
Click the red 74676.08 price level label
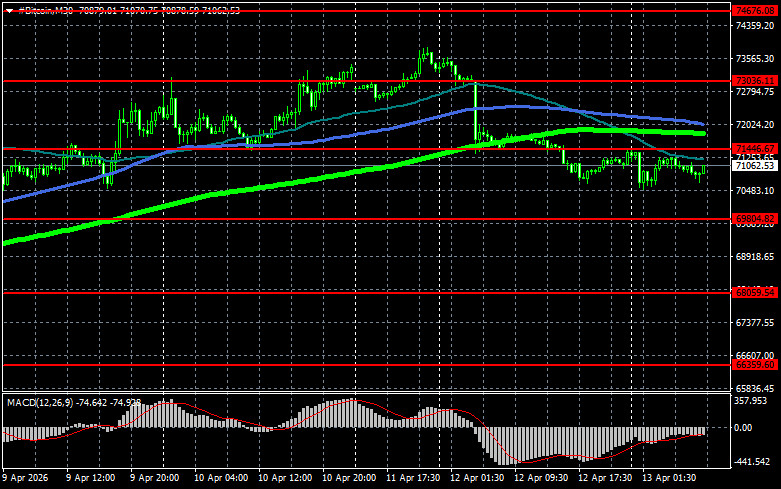[x=755, y=11]
